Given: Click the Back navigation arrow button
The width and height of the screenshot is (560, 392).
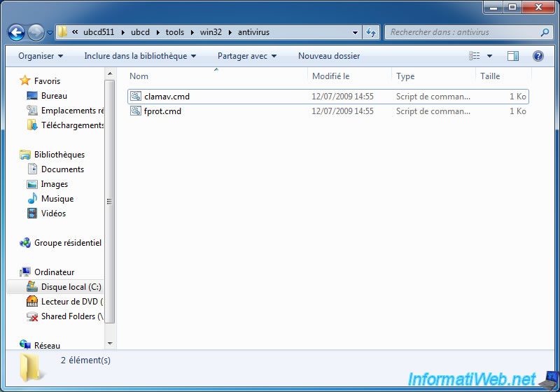Looking at the screenshot, I should click(17, 32).
